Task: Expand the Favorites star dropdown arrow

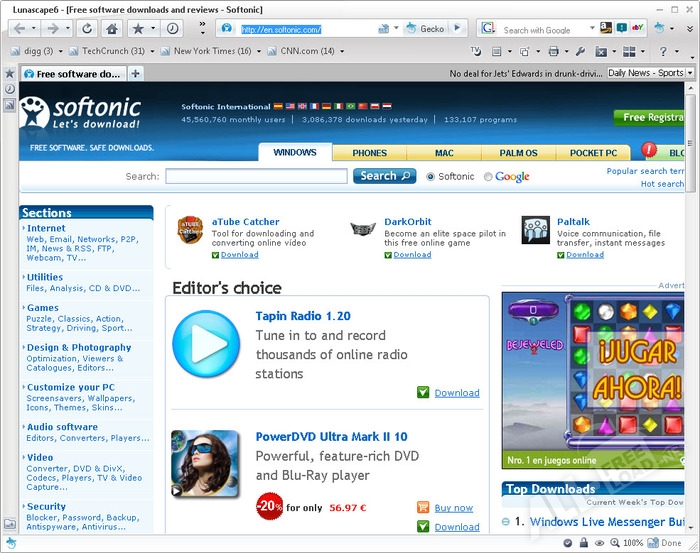Action: [152, 29]
